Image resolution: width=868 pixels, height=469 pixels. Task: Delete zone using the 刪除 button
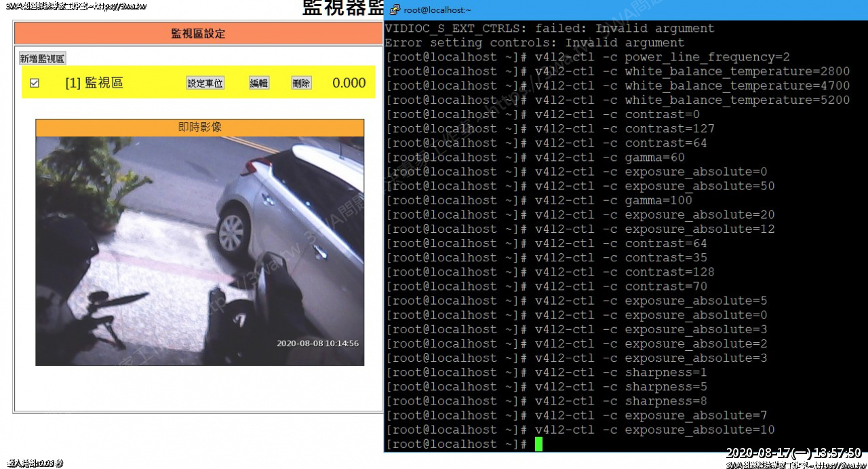[x=301, y=83]
